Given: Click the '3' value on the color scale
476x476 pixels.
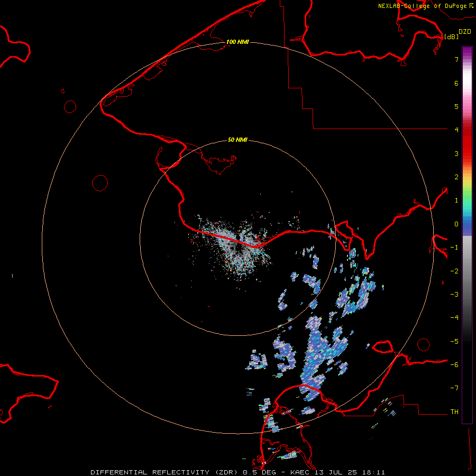Looking at the screenshot, I should 456,153.
